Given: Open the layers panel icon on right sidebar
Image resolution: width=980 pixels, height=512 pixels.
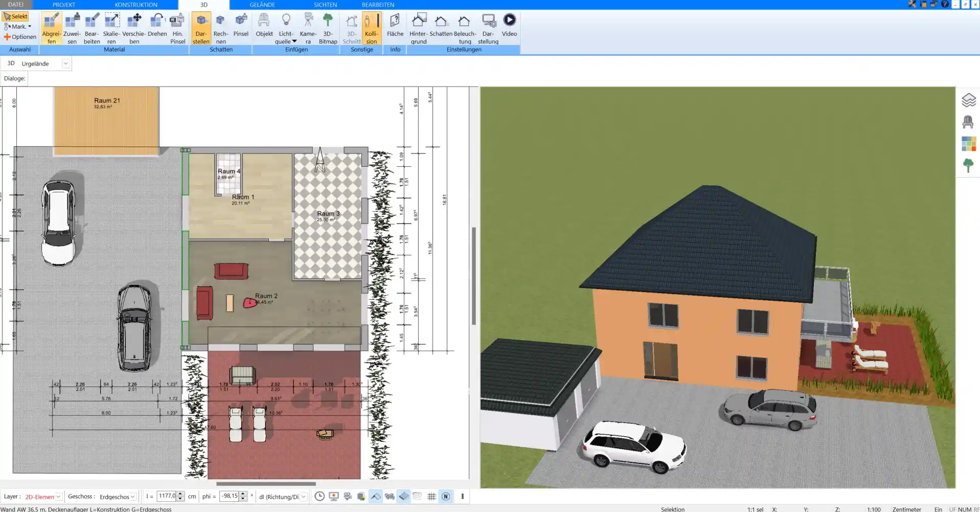Looking at the screenshot, I should [968, 100].
